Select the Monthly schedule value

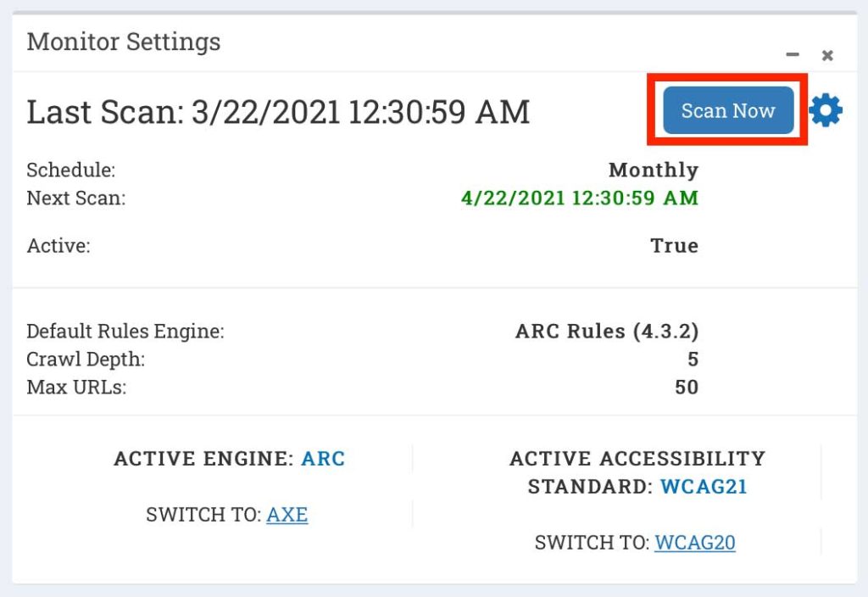pyautogui.click(x=653, y=170)
